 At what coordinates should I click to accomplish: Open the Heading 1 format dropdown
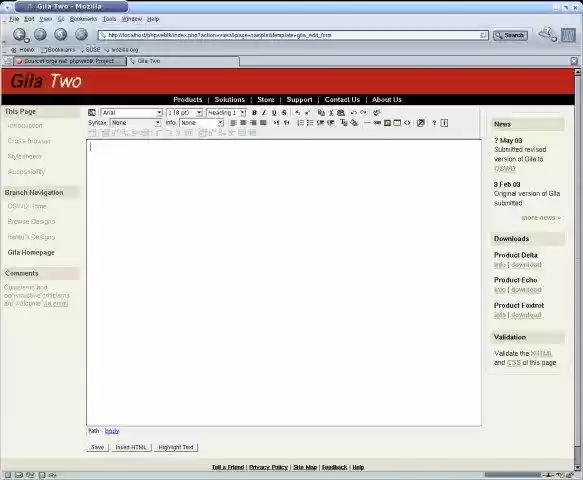point(226,113)
